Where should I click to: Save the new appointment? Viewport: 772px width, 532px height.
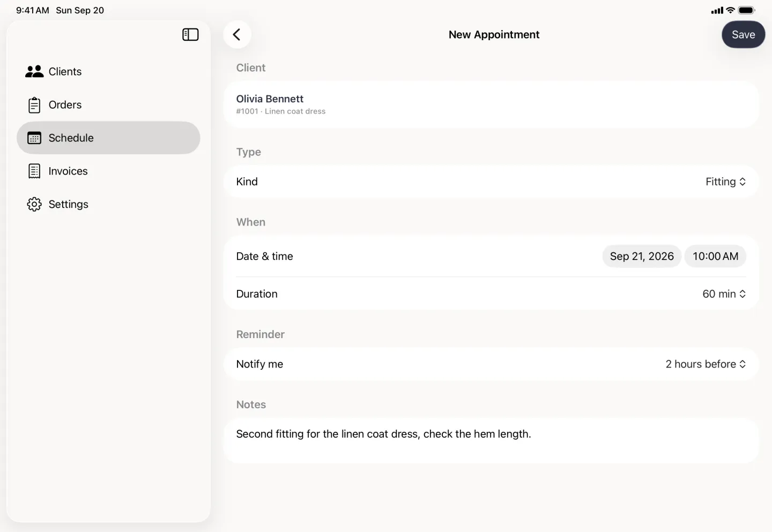click(743, 35)
